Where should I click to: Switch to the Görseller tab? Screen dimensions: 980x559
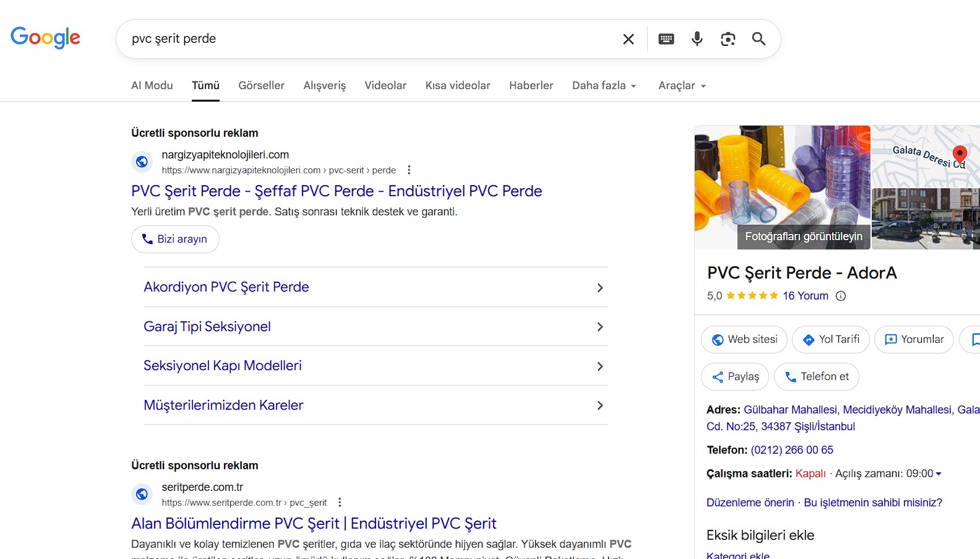pos(261,85)
